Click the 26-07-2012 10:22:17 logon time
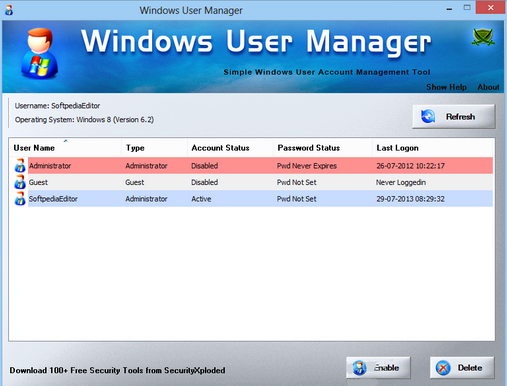Screen dimensions: 507x386 (x=410, y=166)
